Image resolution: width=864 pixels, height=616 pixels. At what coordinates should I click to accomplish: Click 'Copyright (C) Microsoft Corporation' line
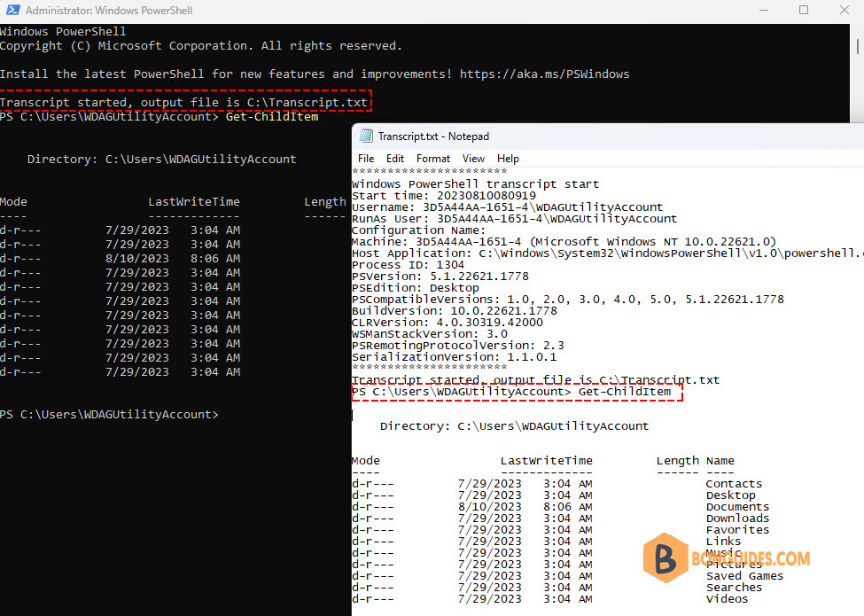click(x=201, y=46)
